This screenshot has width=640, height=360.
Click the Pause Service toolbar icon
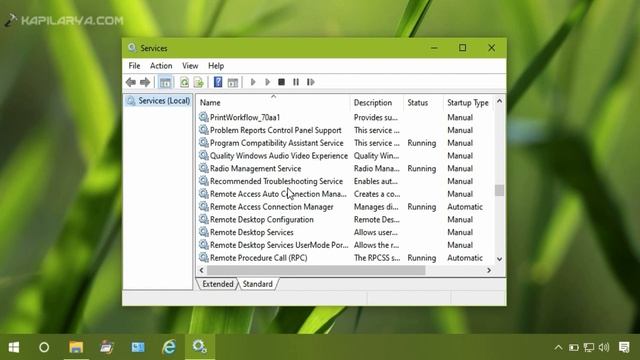click(x=296, y=82)
